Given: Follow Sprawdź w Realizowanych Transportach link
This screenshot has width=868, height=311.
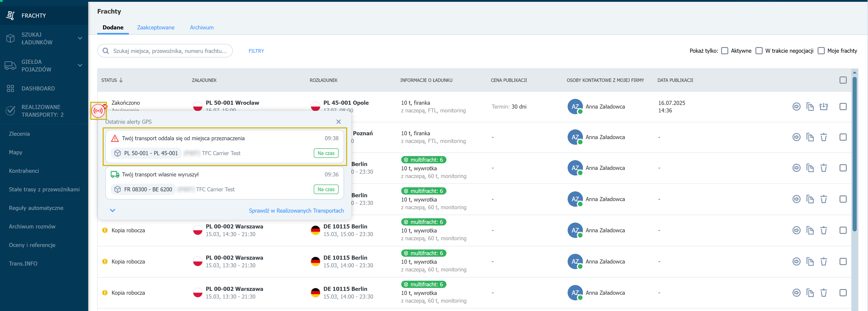Looking at the screenshot, I should pos(296,211).
